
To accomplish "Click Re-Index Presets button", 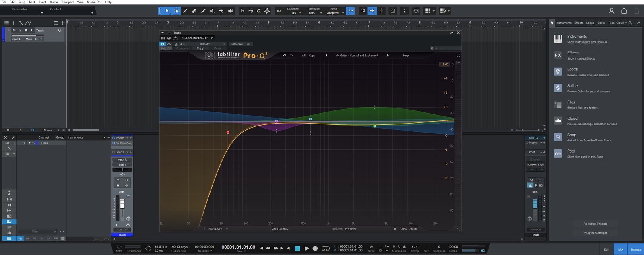I will point(595,224).
